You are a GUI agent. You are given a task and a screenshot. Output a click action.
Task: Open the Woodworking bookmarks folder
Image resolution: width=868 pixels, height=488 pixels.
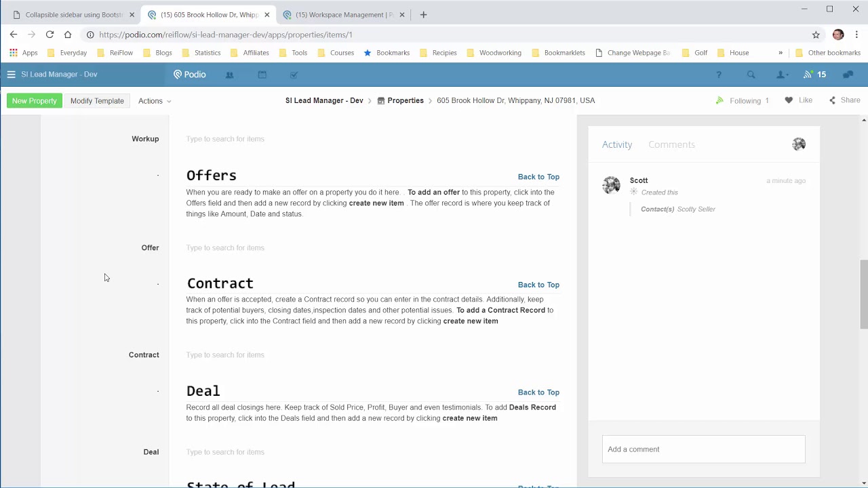[494, 53]
